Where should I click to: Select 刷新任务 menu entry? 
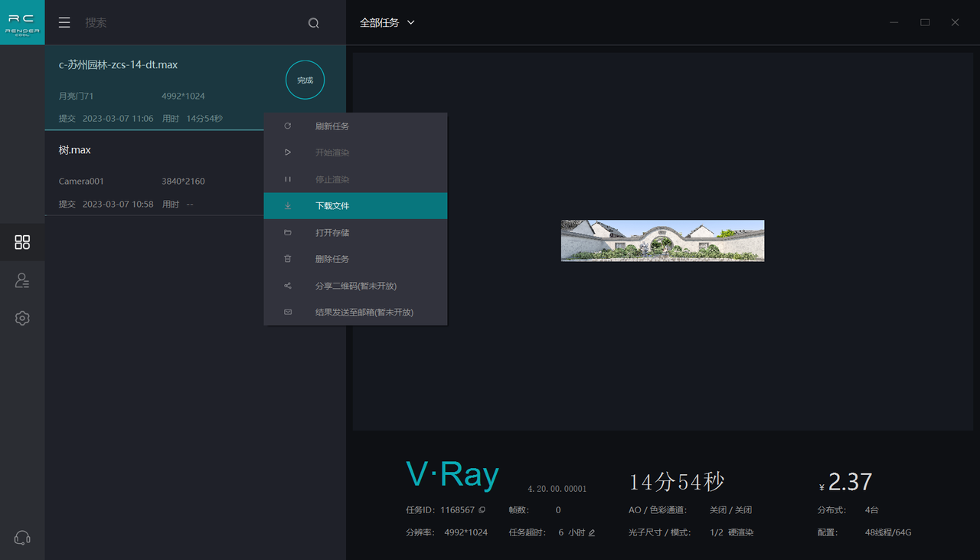(355, 126)
